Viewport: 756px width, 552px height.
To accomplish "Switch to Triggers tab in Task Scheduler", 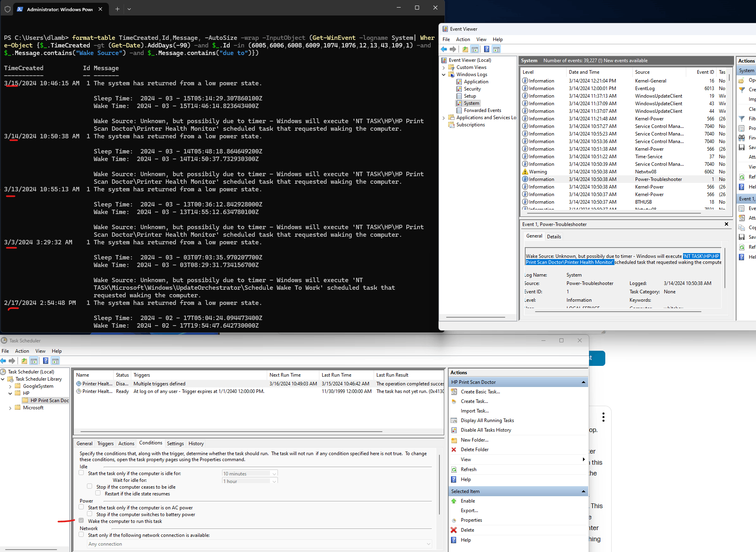I will click(x=105, y=444).
